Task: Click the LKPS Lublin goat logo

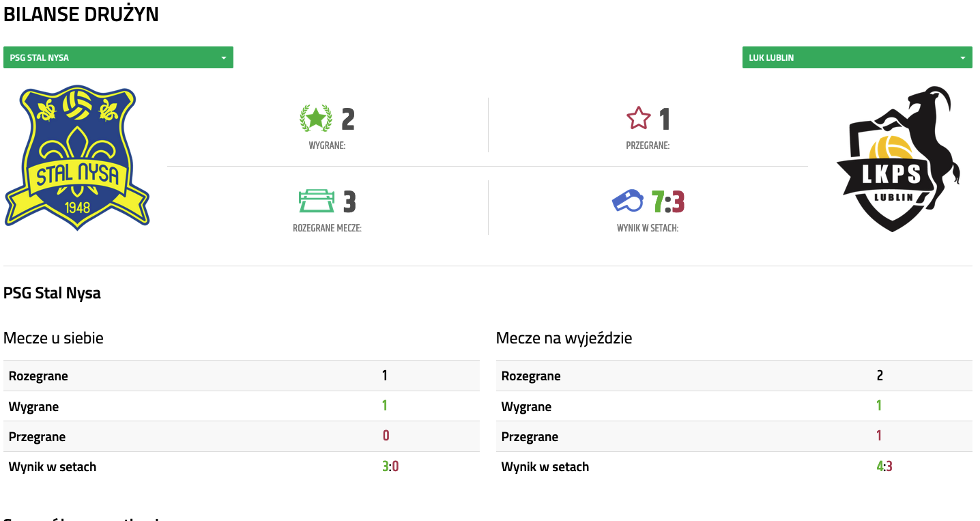Action: pos(897,160)
